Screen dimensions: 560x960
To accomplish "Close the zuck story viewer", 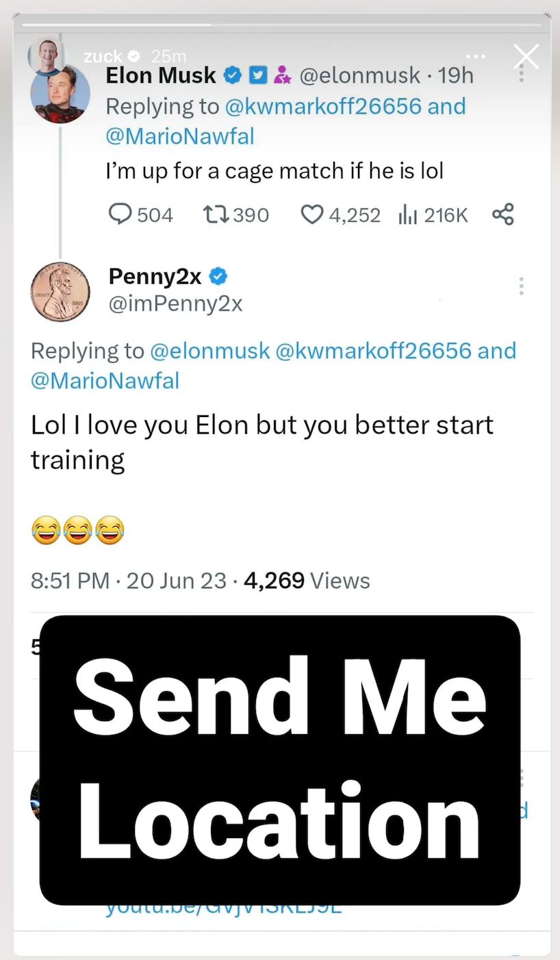I will coord(526,57).
